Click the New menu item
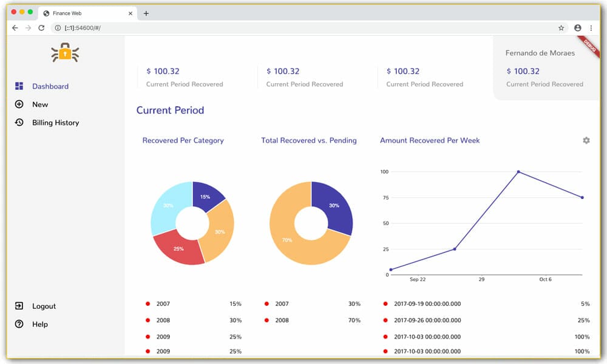607x364 pixels. (40, 104)
